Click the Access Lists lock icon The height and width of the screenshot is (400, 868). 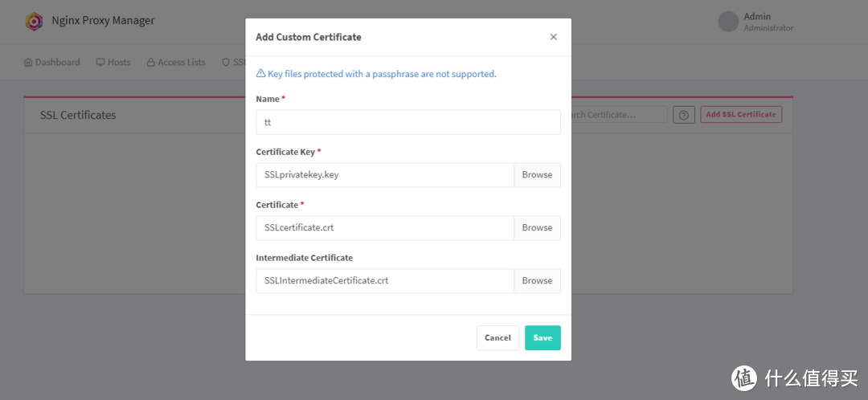150,62
